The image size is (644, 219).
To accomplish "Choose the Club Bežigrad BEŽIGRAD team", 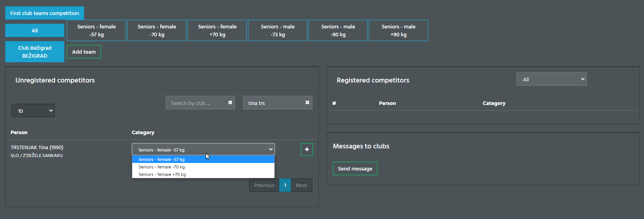I will point(35,52).
